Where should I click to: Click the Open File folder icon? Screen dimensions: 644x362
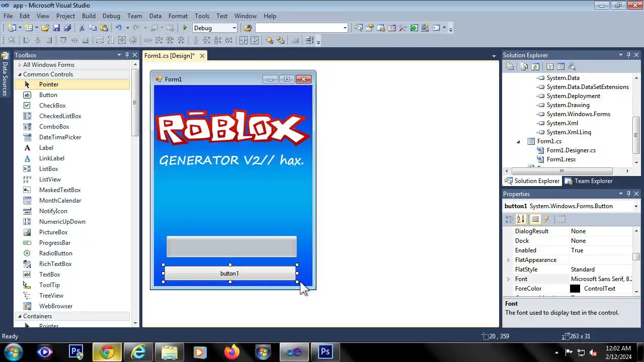(45, 28)
